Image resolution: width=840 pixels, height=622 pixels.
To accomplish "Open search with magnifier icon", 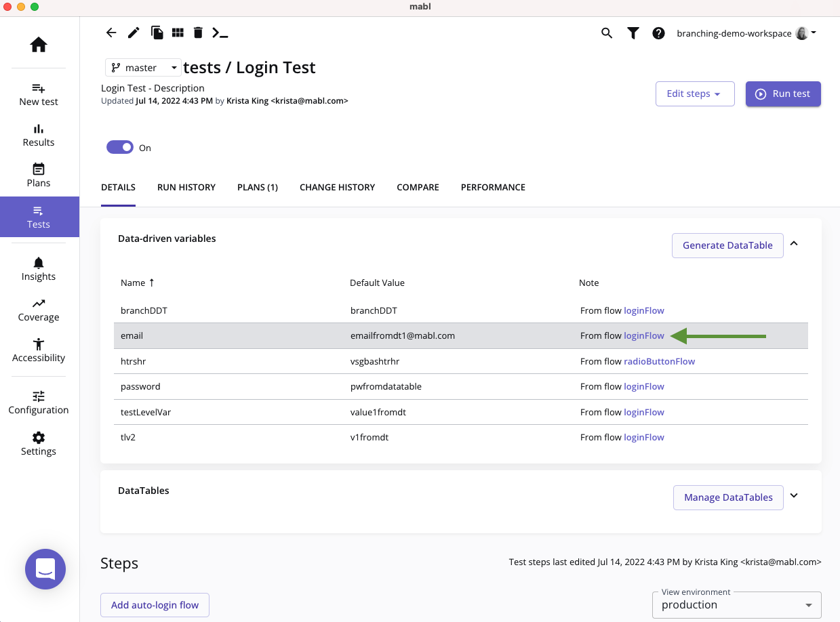I will (x=607, y=33).
